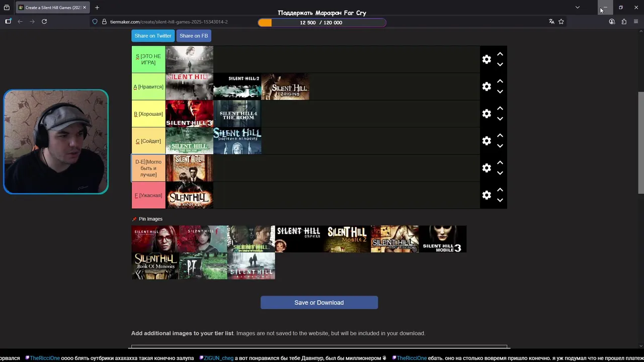This screenshot has height=362, width=644.
Task: Select Silent Hill Mobile 2 thumbnail
Action: 347,239
